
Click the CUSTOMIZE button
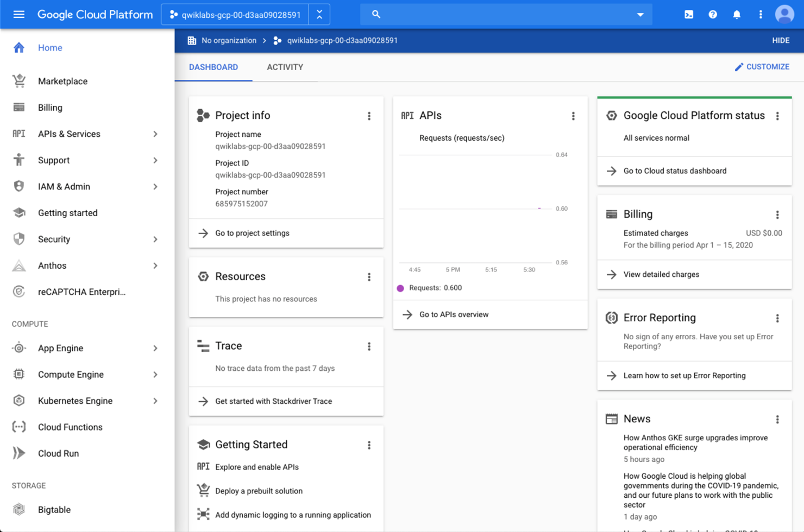pyautogui.click(x=762, y=66)
